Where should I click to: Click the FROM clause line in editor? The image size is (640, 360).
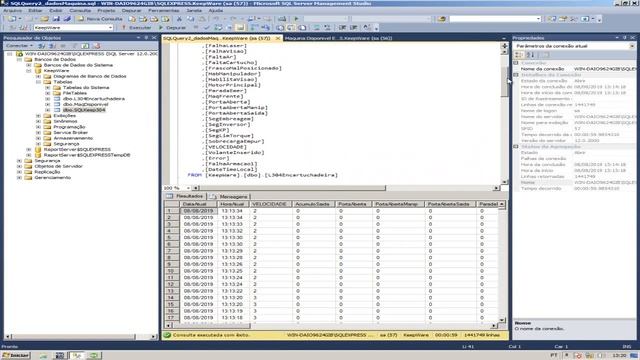[x=262, y=175]
